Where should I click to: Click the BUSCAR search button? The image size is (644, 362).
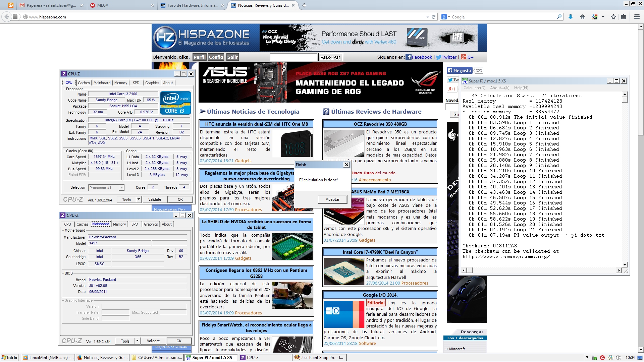click(x=330, y=57)
